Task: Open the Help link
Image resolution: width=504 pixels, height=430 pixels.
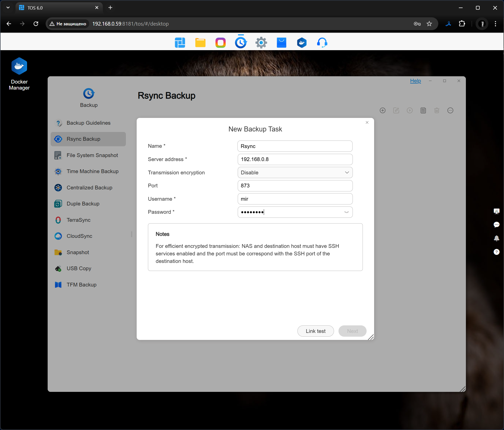Action: (x=415, y=81)
